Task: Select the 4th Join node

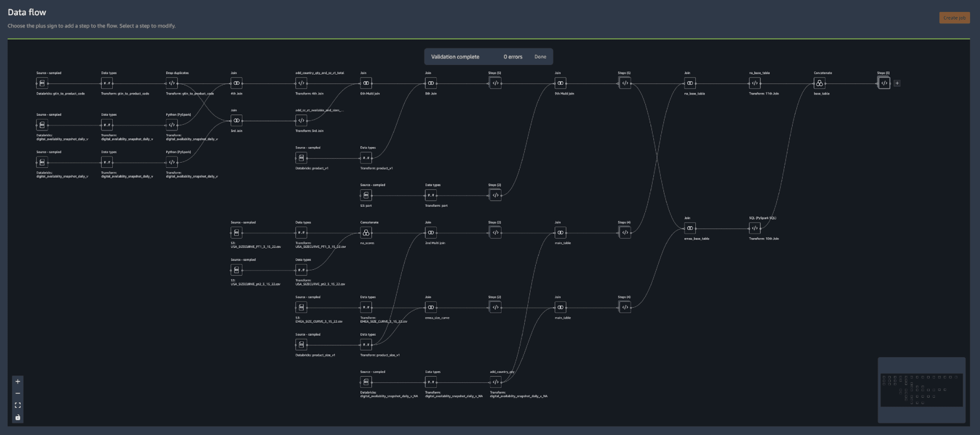Action: coord(236,83)
